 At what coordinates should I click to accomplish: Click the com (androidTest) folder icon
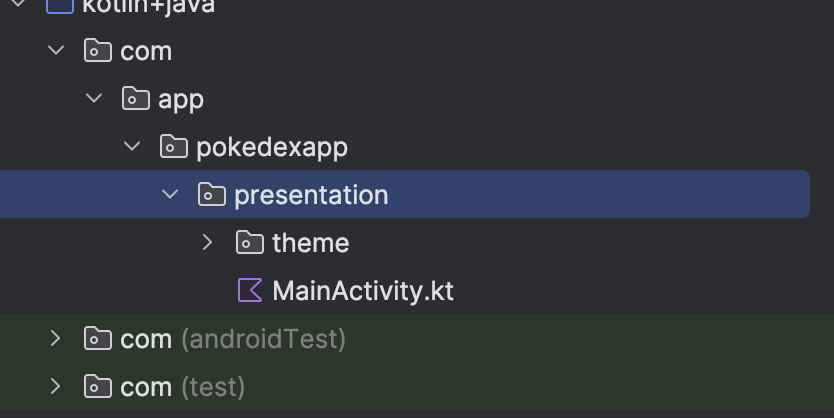click(97, 339)
